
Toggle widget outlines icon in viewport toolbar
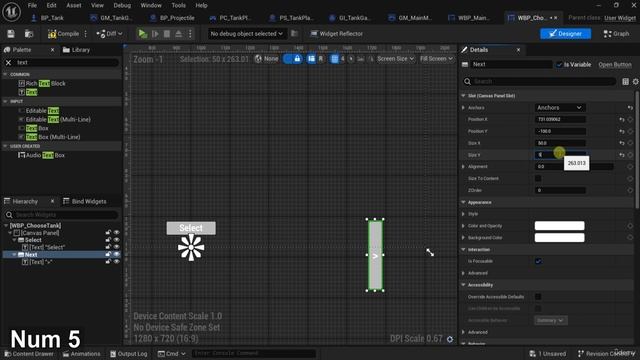pyautogui.click(x=311, y=59)
